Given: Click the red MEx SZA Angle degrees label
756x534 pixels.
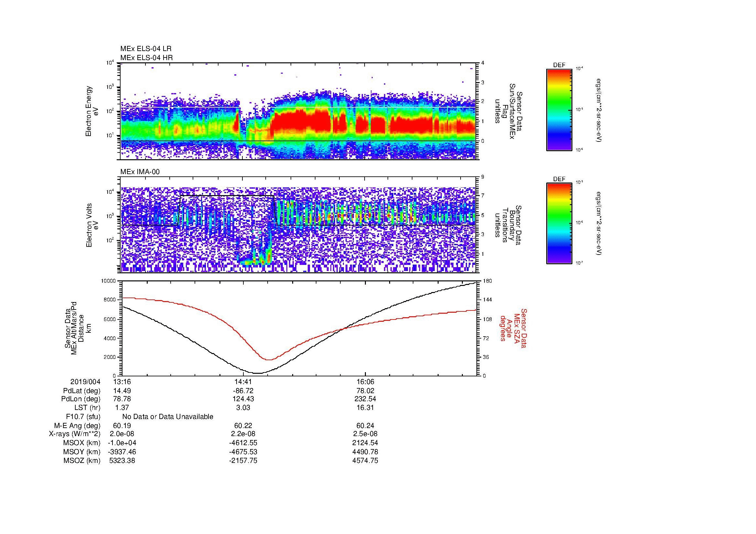Looking at the screenshot, I should [x=513, y=328].
